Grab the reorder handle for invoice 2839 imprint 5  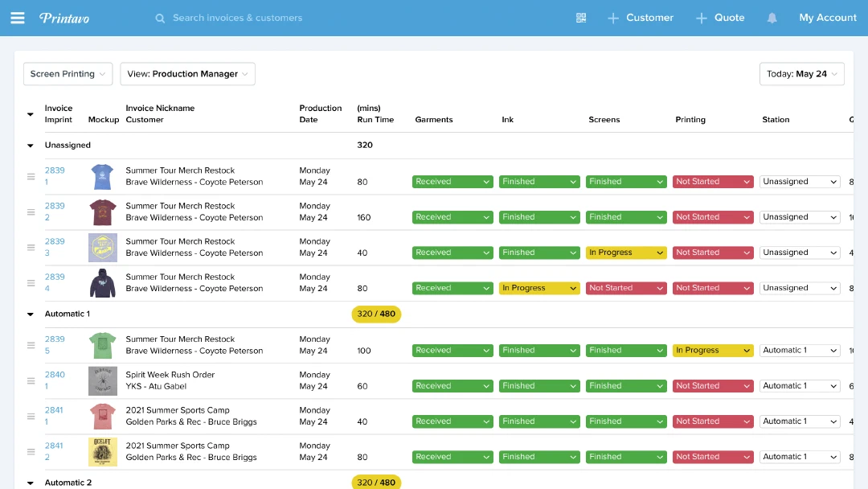pyautogui.click(x=31, y=345)
